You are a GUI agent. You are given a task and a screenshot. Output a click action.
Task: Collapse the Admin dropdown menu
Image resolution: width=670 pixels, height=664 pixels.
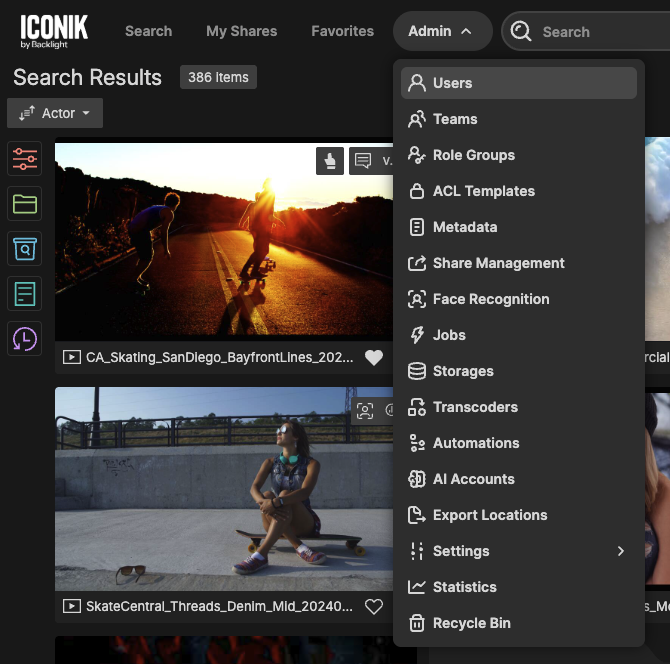point(440,31)
